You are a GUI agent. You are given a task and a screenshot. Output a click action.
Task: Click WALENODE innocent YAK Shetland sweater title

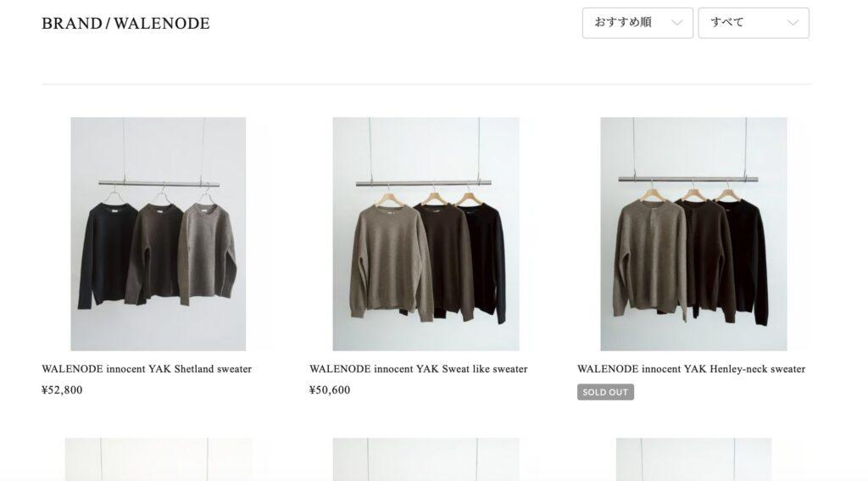point(147,369)
